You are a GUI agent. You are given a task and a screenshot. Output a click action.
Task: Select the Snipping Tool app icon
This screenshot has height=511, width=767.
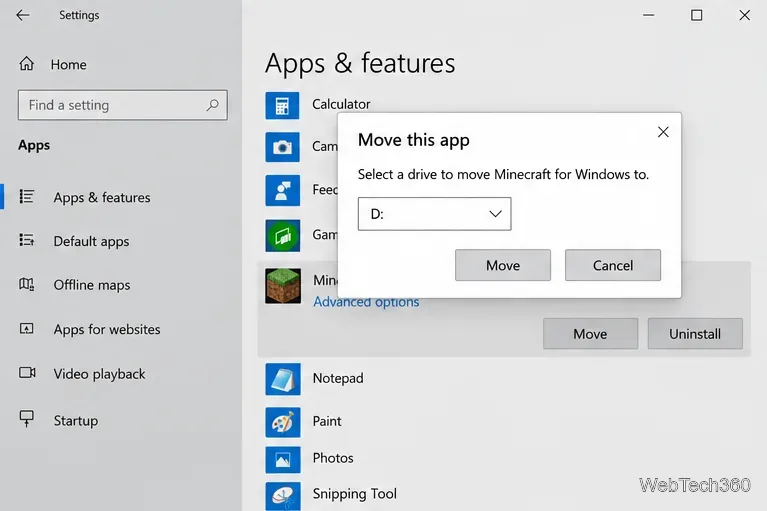[283, 496]
